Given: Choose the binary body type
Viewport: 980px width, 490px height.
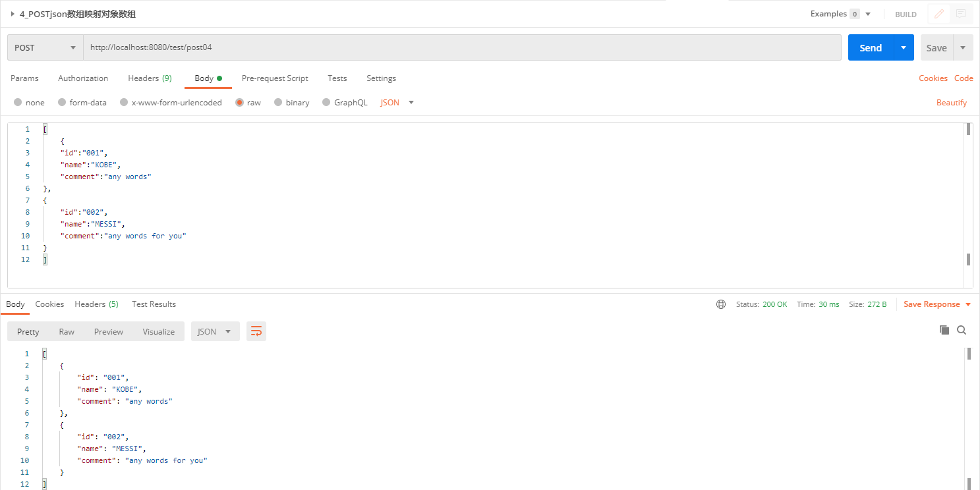Looking at the screenshot, I should point(292,102).
